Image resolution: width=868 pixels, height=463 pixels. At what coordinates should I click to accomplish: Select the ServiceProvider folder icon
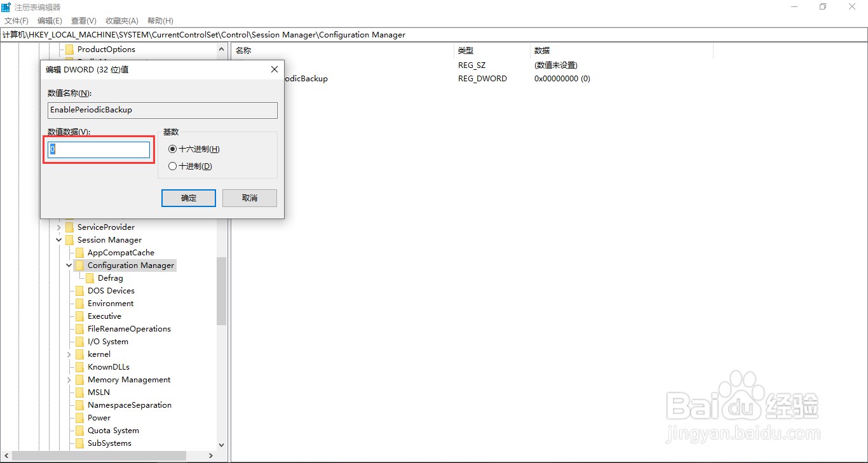coord(69,227)
